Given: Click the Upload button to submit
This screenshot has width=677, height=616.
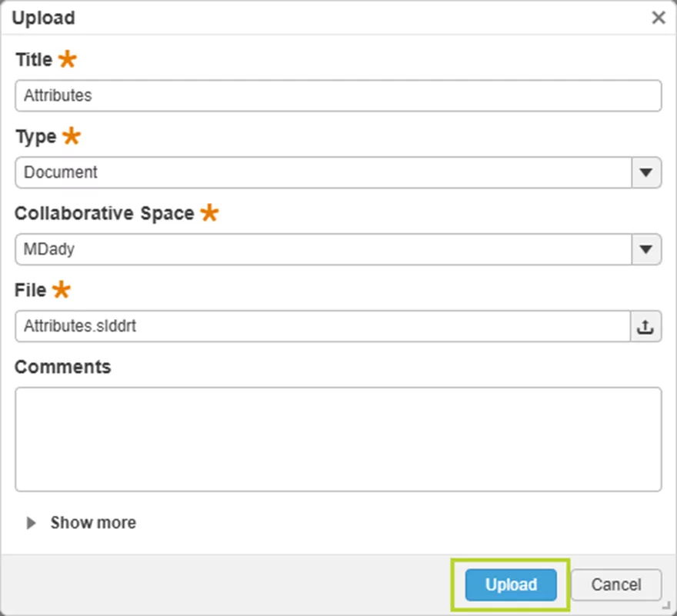Looking at the screenshot, I should 509,584.
